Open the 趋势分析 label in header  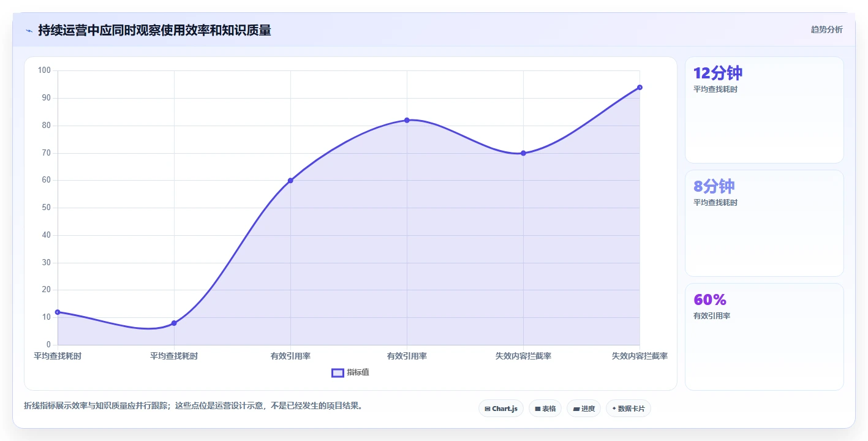tap(826, 29)
